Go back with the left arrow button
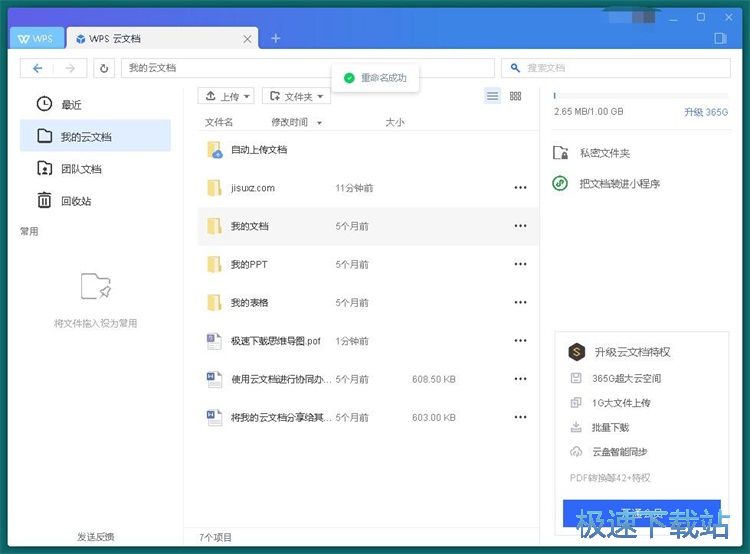 [37, 68]
